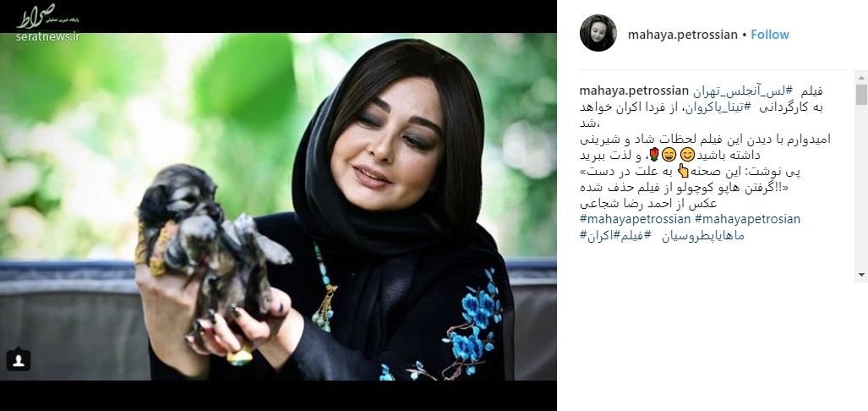Click the scrollbar up arrow
Screen dimensions: 868x411
coord(861,76)
